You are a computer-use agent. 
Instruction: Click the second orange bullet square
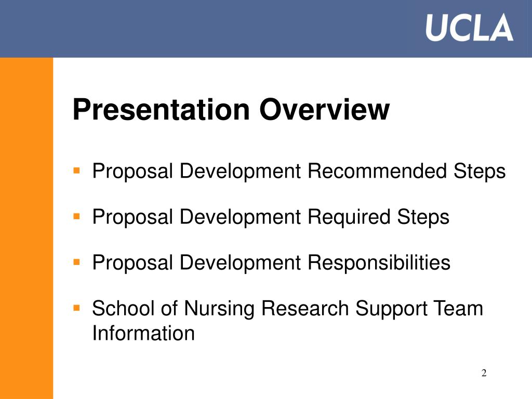pyautogui.click(x=77, y=216)
